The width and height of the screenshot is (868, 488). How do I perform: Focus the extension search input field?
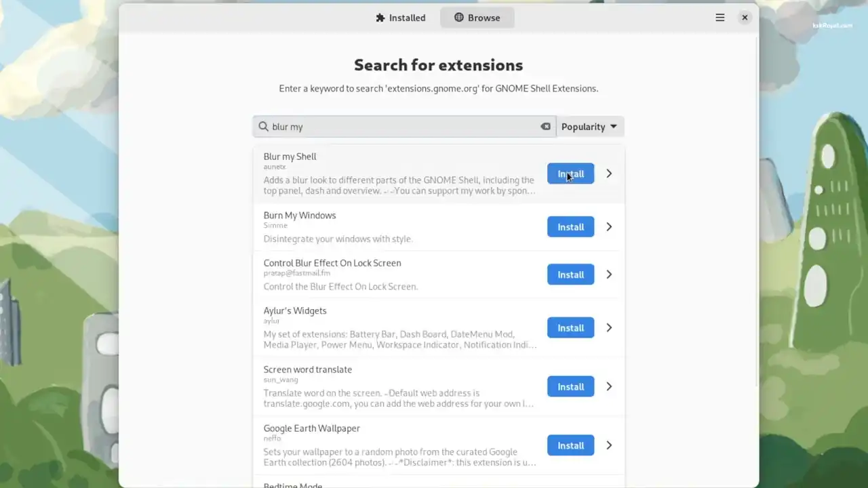(x=404, y=127)
